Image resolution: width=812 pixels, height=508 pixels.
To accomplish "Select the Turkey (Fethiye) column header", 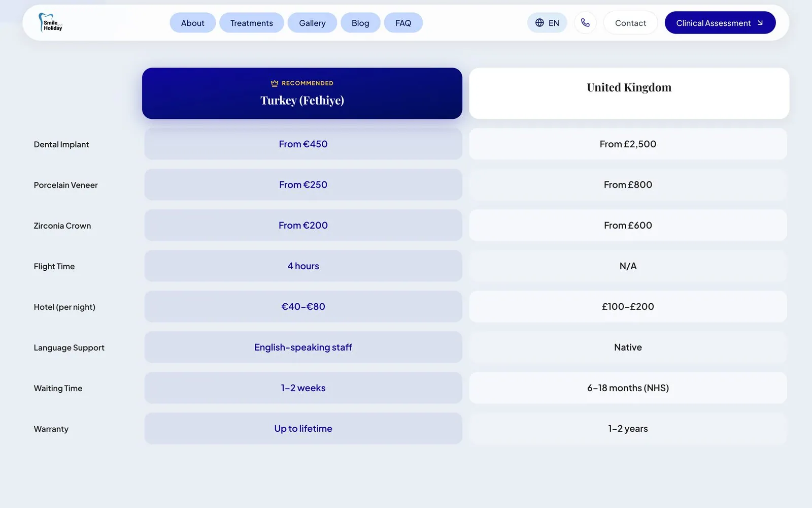I will (x=302, y=93).
